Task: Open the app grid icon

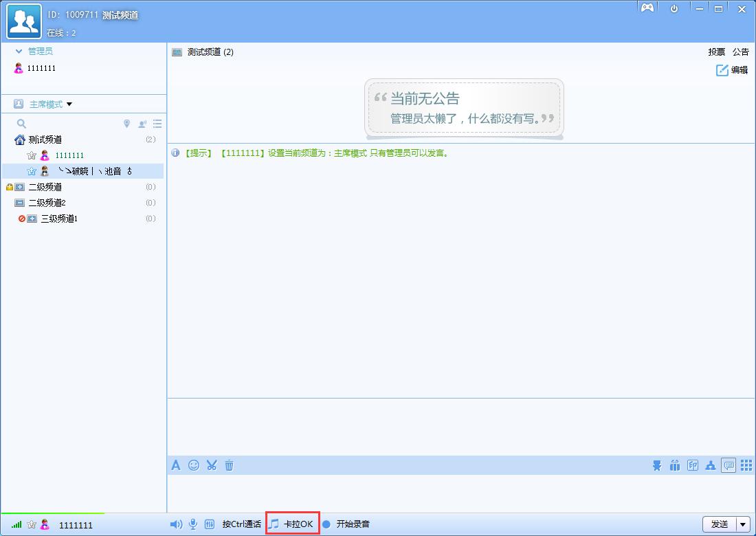Action: (746, 465)
